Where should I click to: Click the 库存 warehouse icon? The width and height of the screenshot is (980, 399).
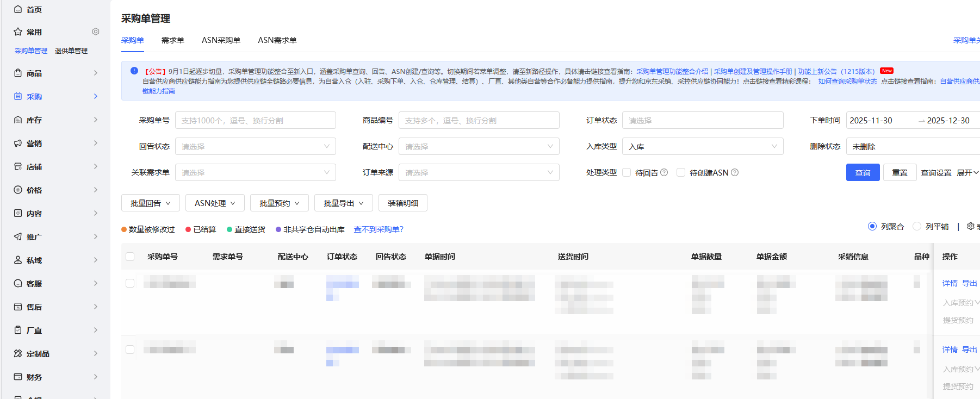click(x=18, y=120)
